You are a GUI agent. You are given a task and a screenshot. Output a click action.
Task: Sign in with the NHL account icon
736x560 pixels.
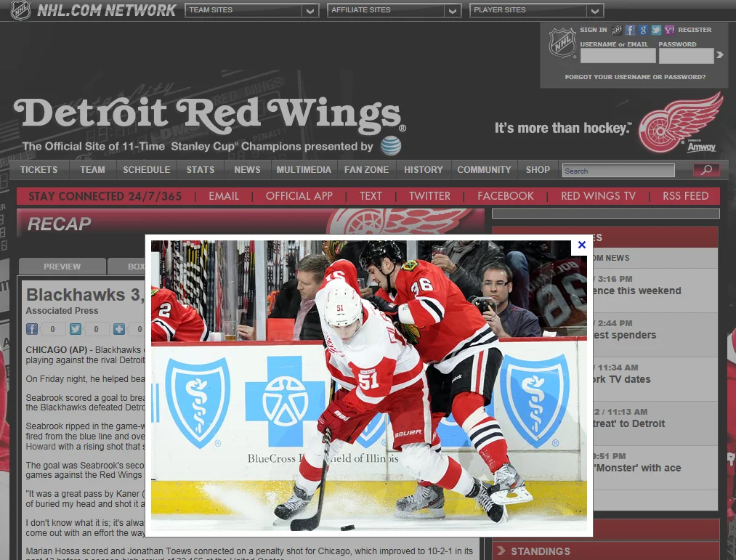pyautogui.click(x=617, y=30)
